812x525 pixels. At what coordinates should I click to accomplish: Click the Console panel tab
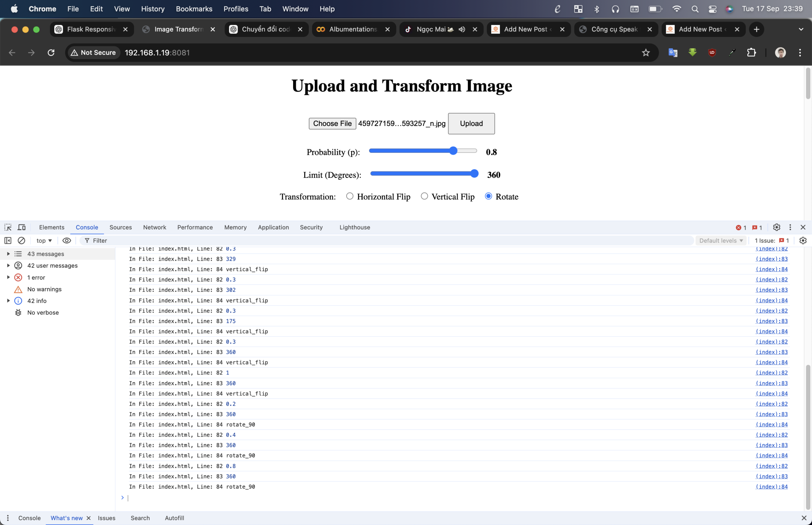[x=86, y=227]
